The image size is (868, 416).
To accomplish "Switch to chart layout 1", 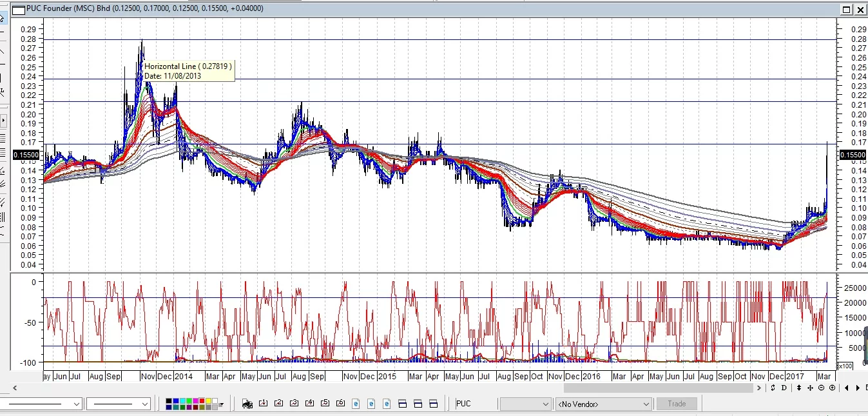I will 263,404.
